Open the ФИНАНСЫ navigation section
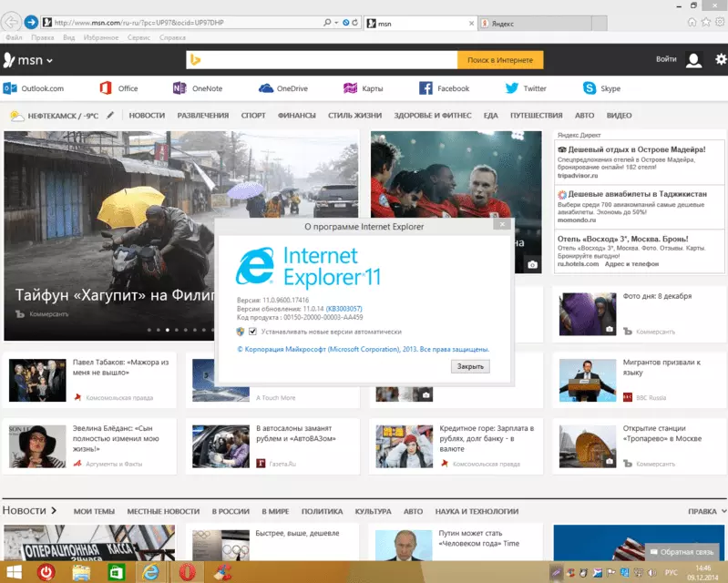Viewport: 728px width, 583px height. 296,116
